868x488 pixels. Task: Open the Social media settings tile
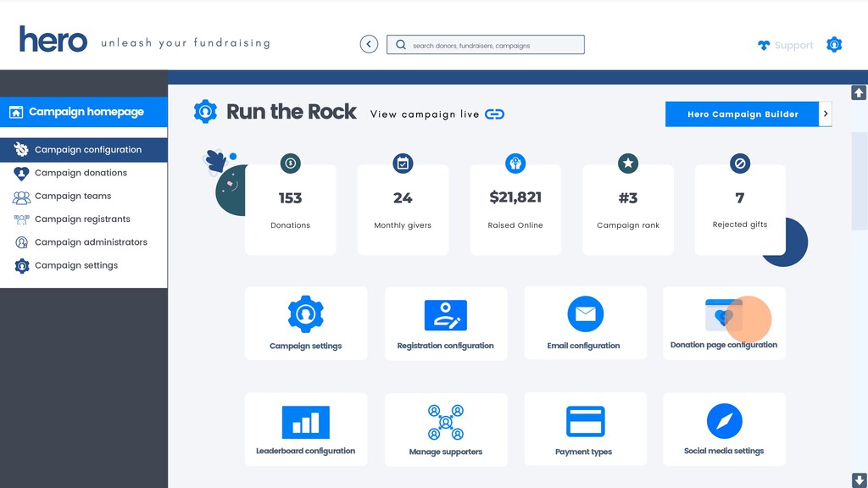pos(724,430)
